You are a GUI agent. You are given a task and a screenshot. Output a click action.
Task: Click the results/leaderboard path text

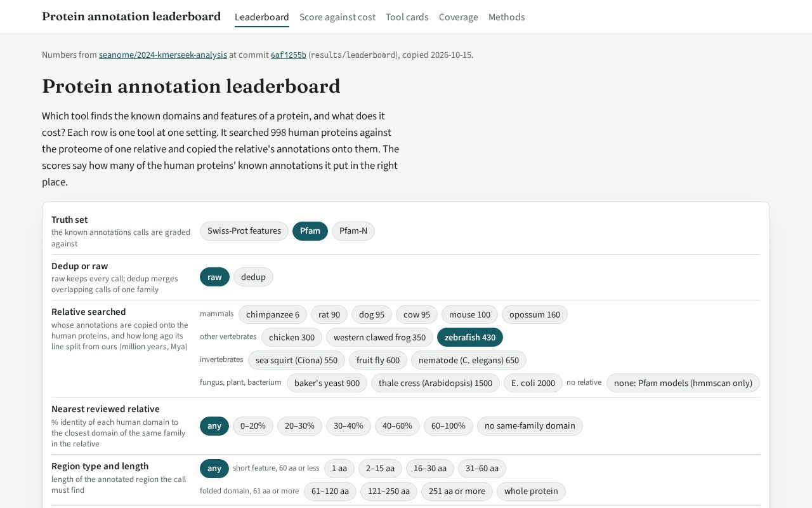354,55
